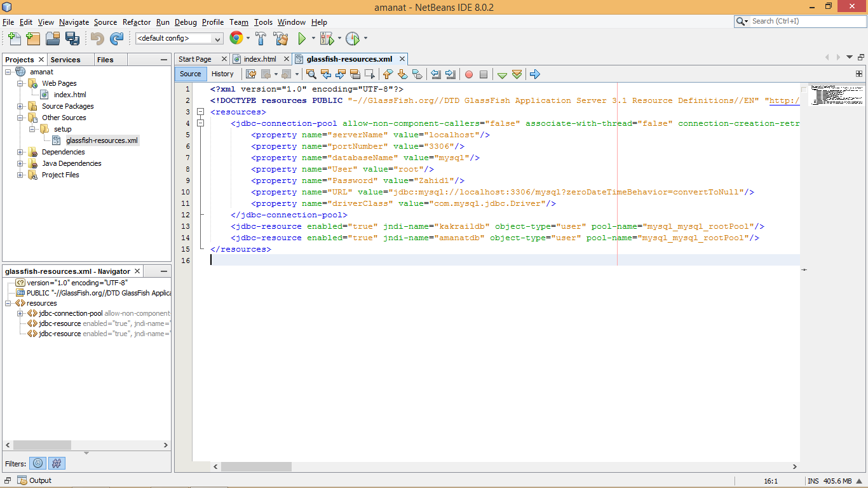Clean and build the project
This screenshot has height=488, width=868.
coord(281,38)
